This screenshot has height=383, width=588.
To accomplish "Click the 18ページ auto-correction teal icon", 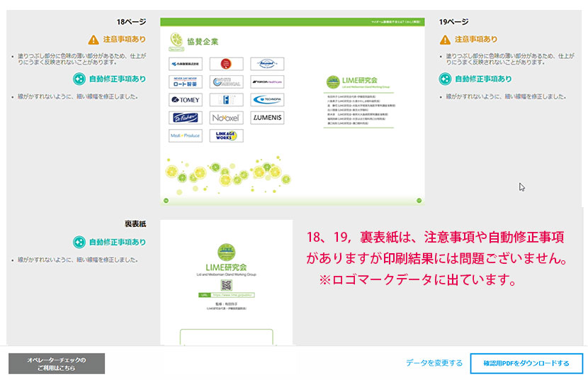I will 79,79.
